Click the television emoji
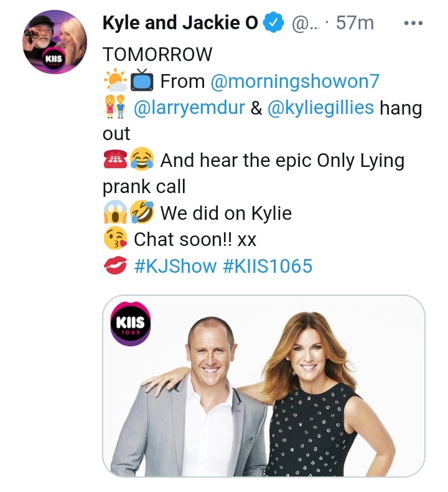Viewport: 448px width, 492px height. point(142,81)
